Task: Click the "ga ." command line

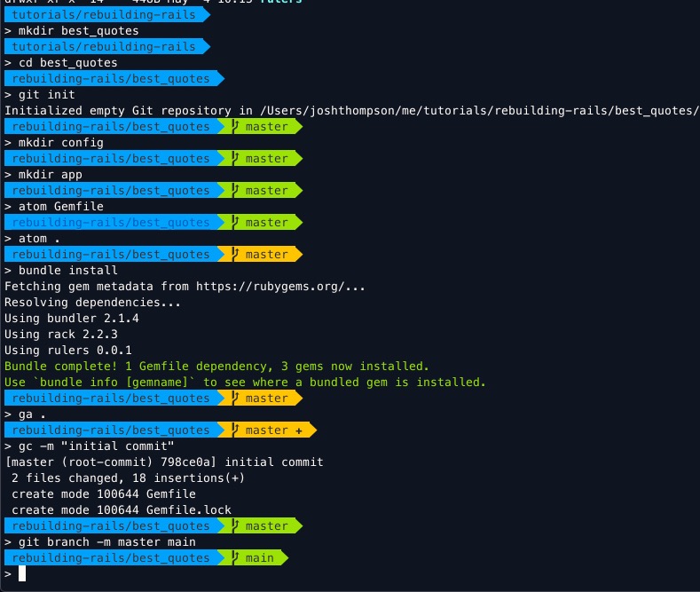Action: [25, 414]
